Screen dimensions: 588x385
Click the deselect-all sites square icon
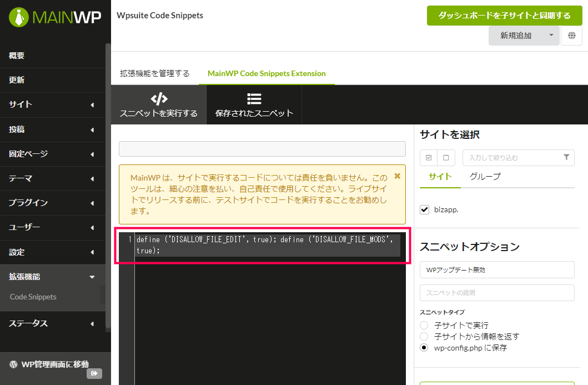[446, 158]
